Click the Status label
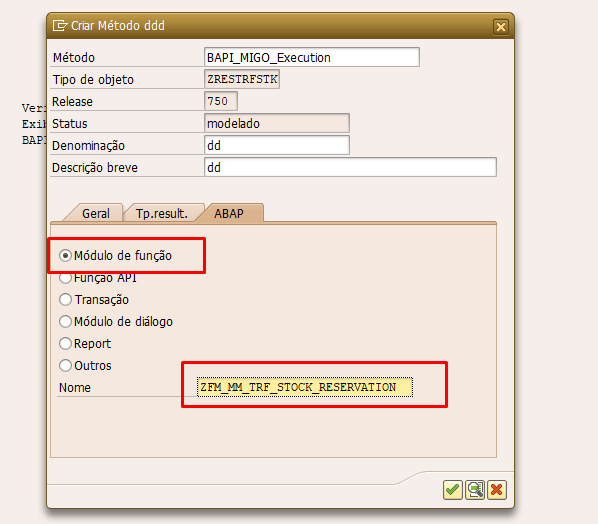The width and height of the screenshot is (598, 524). 70,124
